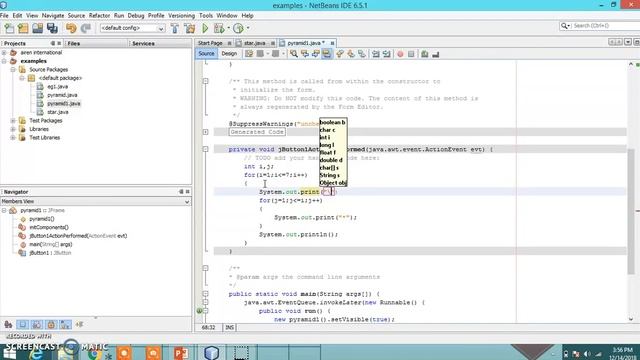Switch editor to Source view
Viewport: 640px width, 360px height.
tap(206, 53)
